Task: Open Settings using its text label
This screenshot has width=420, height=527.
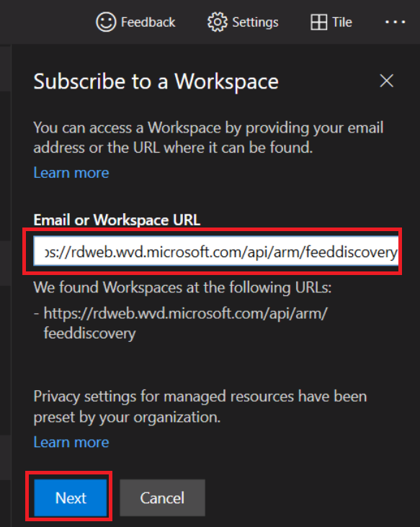Action: click(x=255, y=22)
